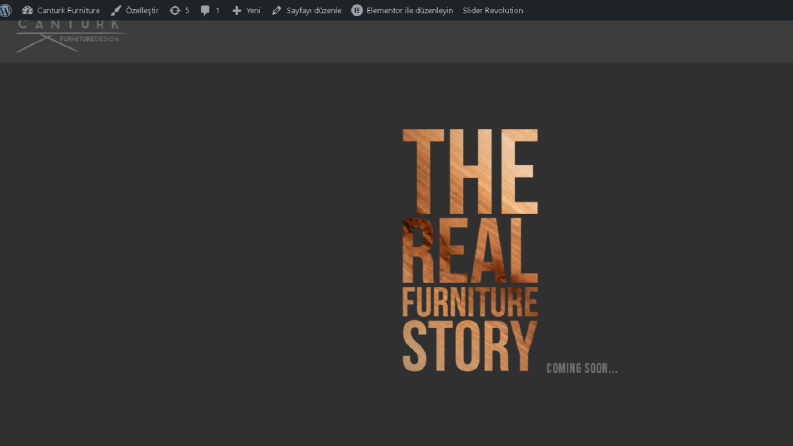Click the updates circular arrows icon
This screenshot has height=446, width=793.
click(x=175, y=10)
